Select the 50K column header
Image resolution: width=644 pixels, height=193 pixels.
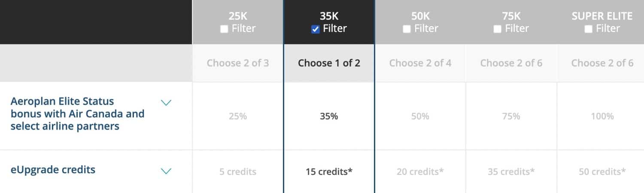click(420, 16)
